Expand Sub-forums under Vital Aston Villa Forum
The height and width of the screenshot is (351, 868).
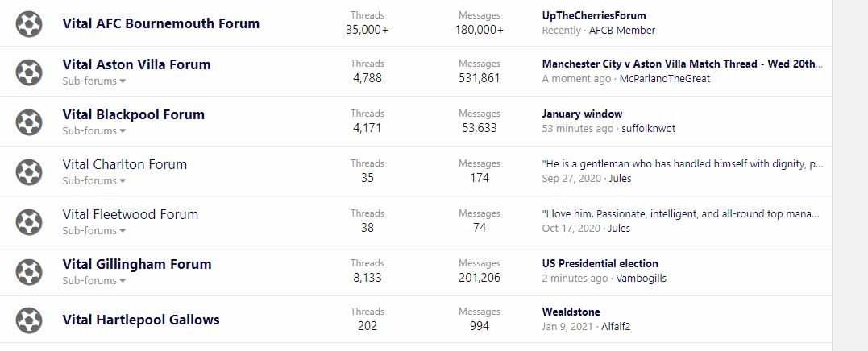tap(94, 81)
